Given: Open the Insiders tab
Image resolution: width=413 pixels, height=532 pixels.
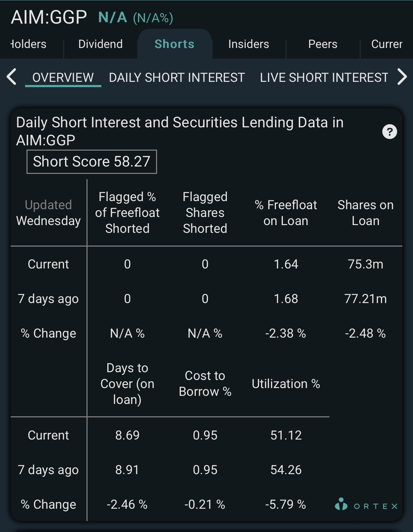Looking at the screenshot, I should [249, 44].
